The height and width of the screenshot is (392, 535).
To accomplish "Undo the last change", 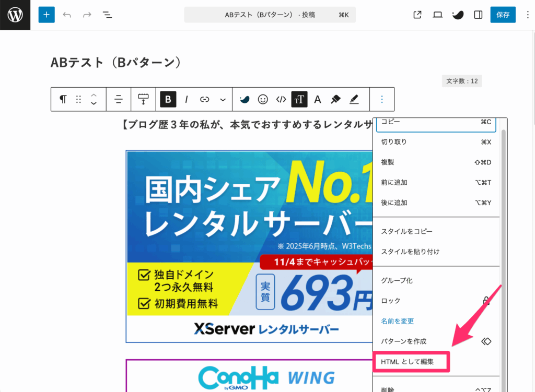I will click(67, 15).
